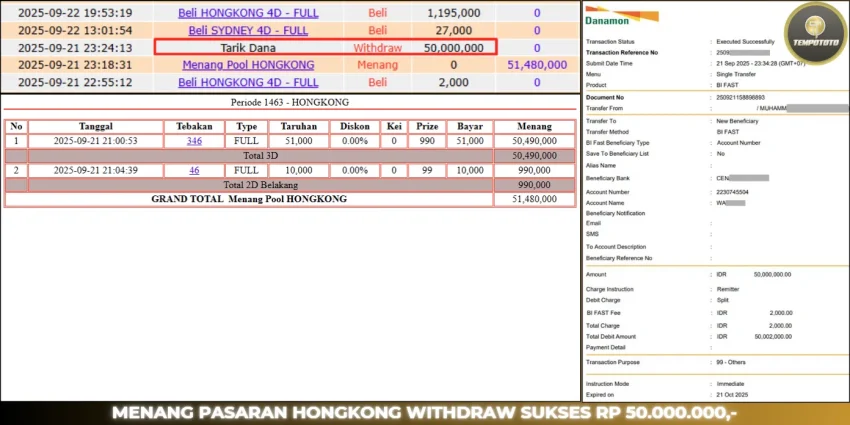The image size is (850, 425).
Task: Click the Single Transfer menu value
Action: click(x=736, y=74)
